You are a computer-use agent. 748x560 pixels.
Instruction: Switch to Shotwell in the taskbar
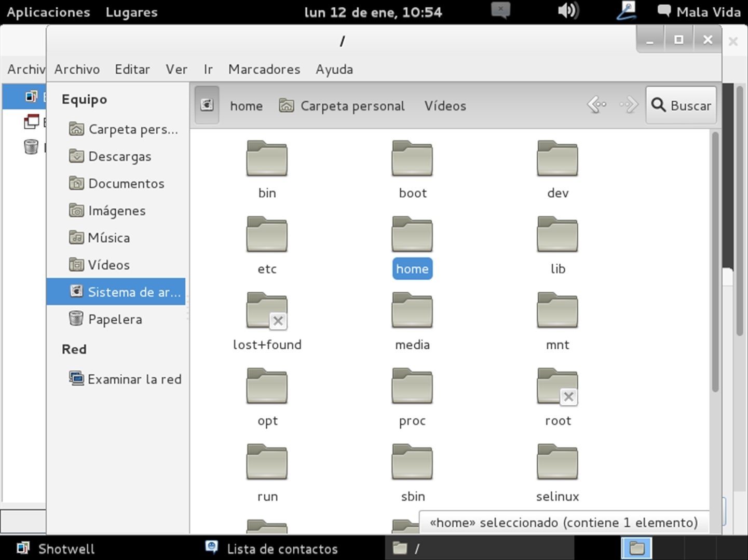(x=56, y=548)
